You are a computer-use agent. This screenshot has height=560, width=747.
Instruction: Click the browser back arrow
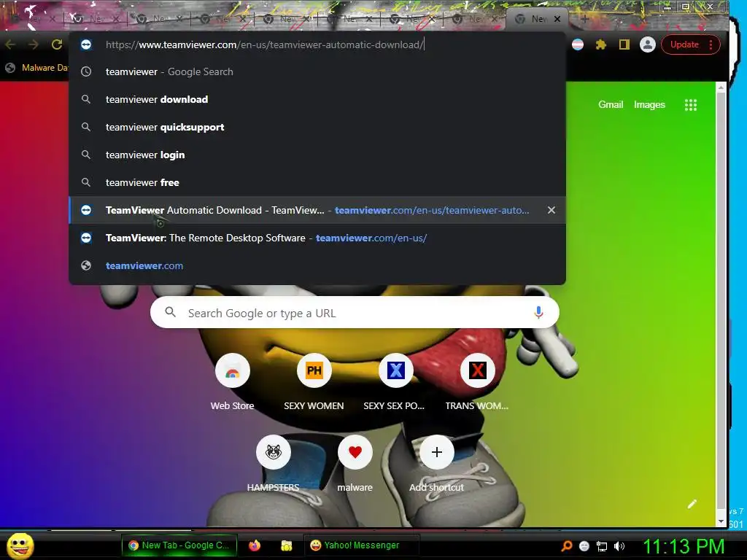pos(10,44)
